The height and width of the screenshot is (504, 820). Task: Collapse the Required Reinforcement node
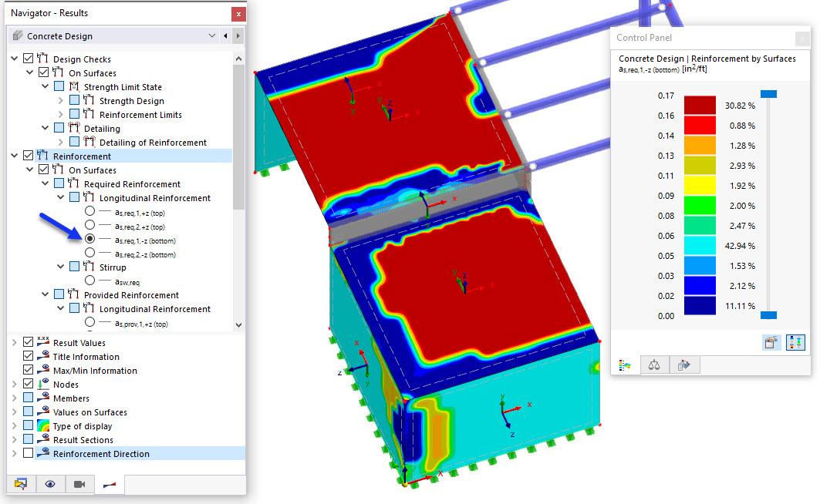tap(45, 183)
